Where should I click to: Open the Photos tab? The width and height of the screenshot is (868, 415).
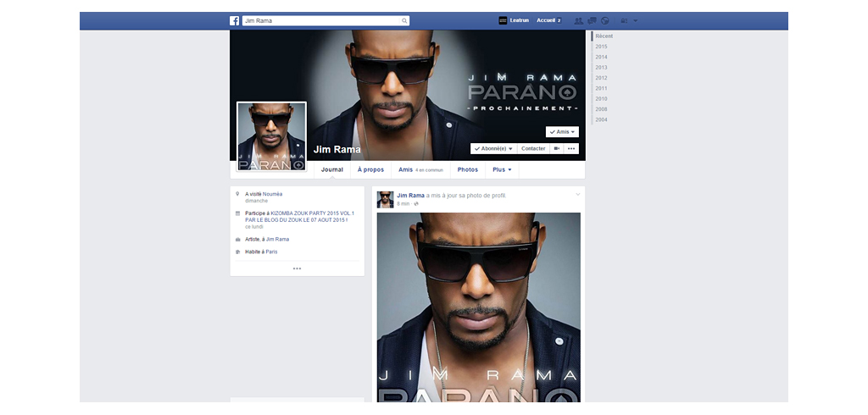(x=468, y=169)
